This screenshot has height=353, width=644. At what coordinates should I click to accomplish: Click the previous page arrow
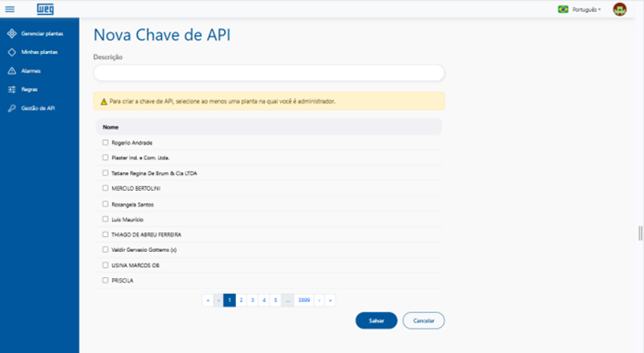pos(218,300)
